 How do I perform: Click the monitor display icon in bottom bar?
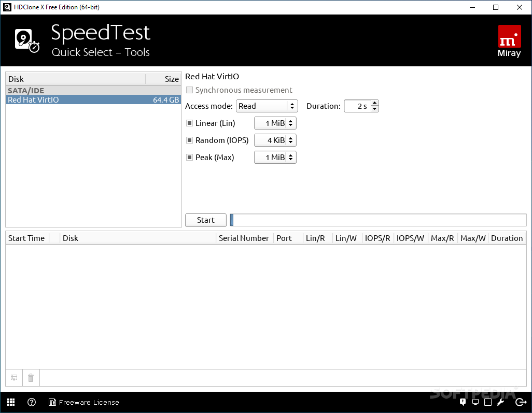(475, 402)
